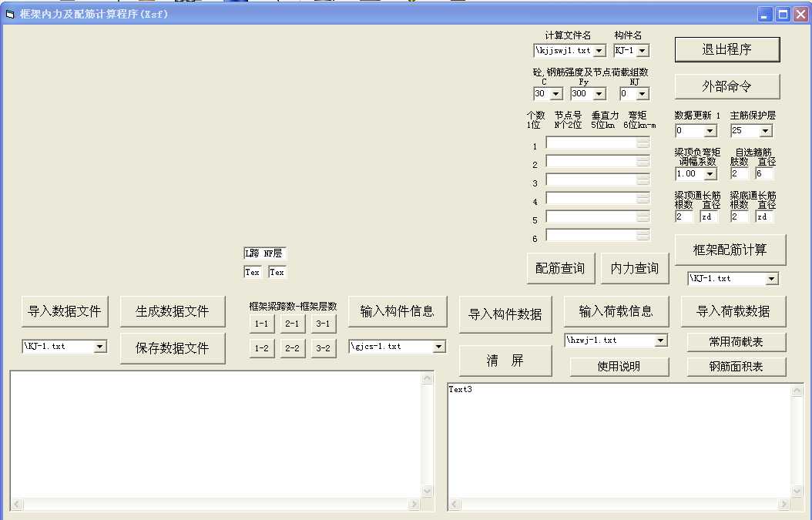Click 自选箍筋 肢数 field
This screenshot has width=812, height=520.
pos(739,174)
